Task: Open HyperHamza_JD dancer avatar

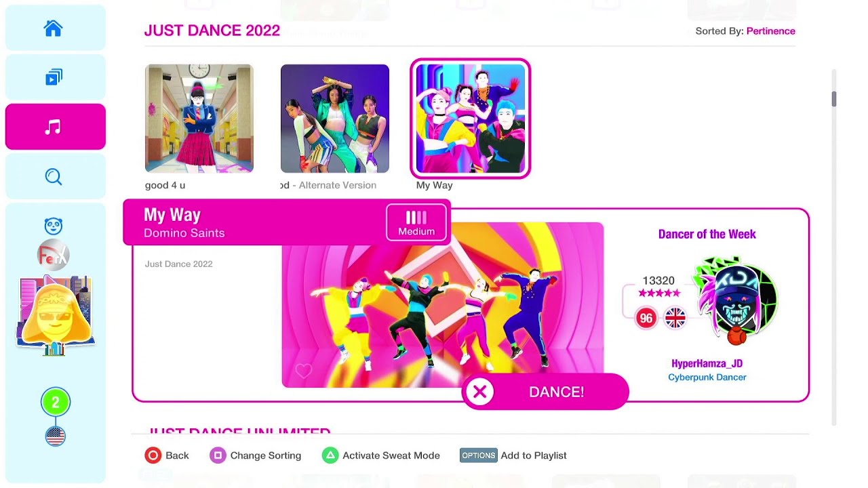Action: (736, 300)
